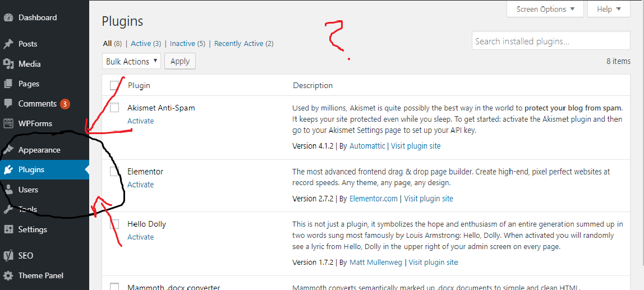Open the Automattic author link
The width and height of the screenshot is (644, 290).
click(367, 146)
